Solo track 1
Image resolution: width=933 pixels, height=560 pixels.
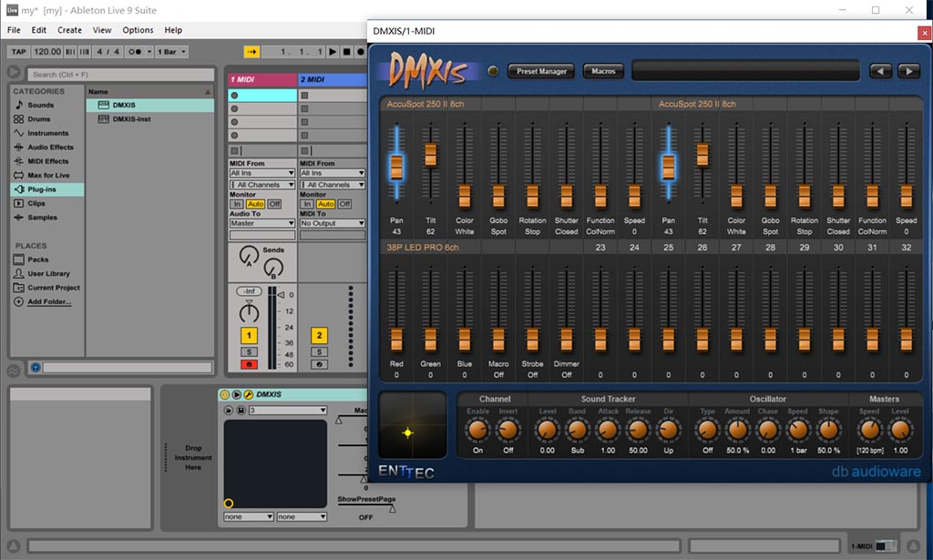[249, 352]
